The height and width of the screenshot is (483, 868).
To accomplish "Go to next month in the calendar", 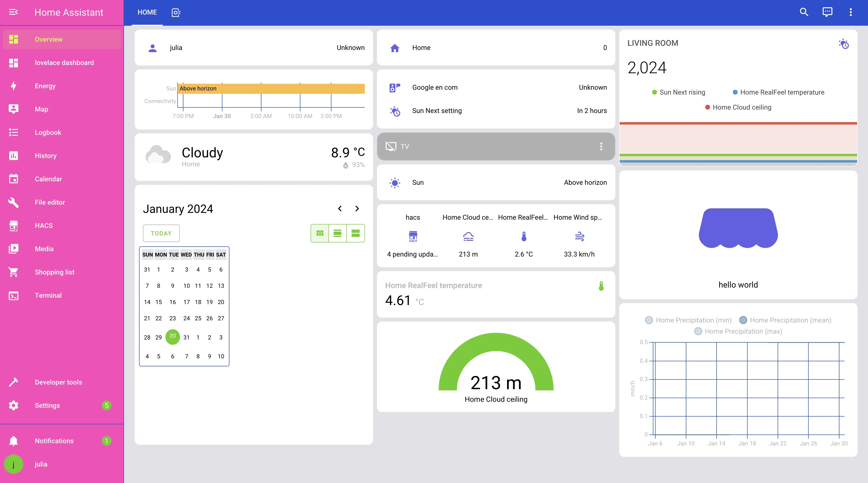I will pyautogui.click(x=357, y=209).
